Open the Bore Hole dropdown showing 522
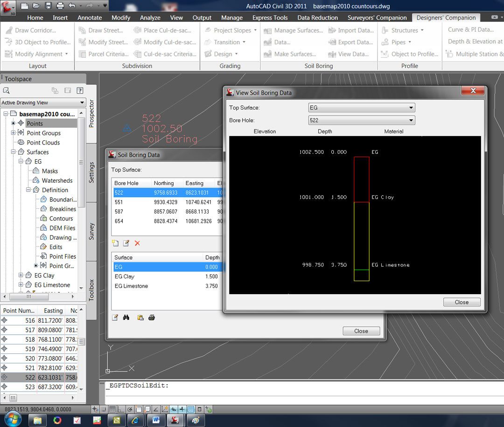Screen dimensions: 504x427 362,120
